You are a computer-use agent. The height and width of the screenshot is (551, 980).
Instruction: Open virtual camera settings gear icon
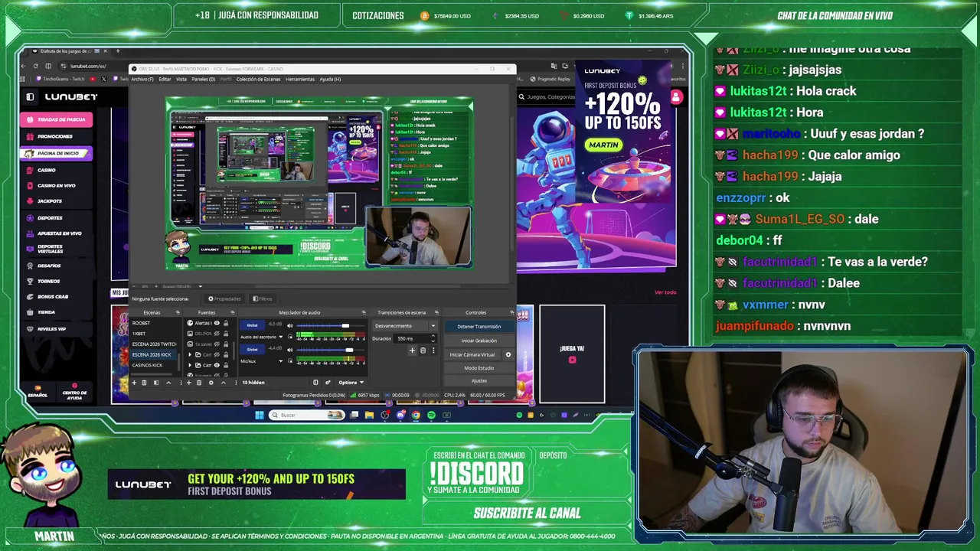pos(508,355)
